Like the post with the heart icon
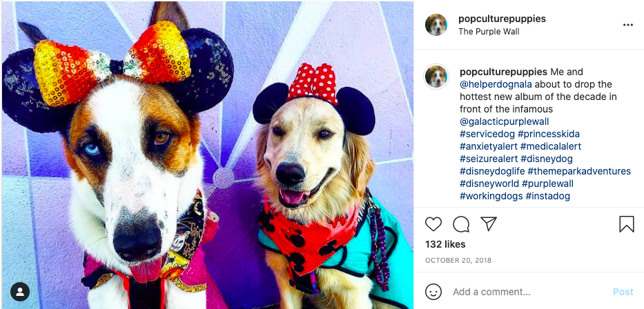This screenshot has height=309, width=644. [433, 224]
